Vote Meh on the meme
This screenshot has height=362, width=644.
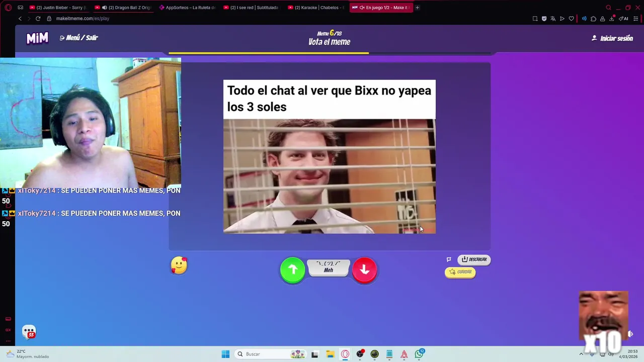[329, 267]
